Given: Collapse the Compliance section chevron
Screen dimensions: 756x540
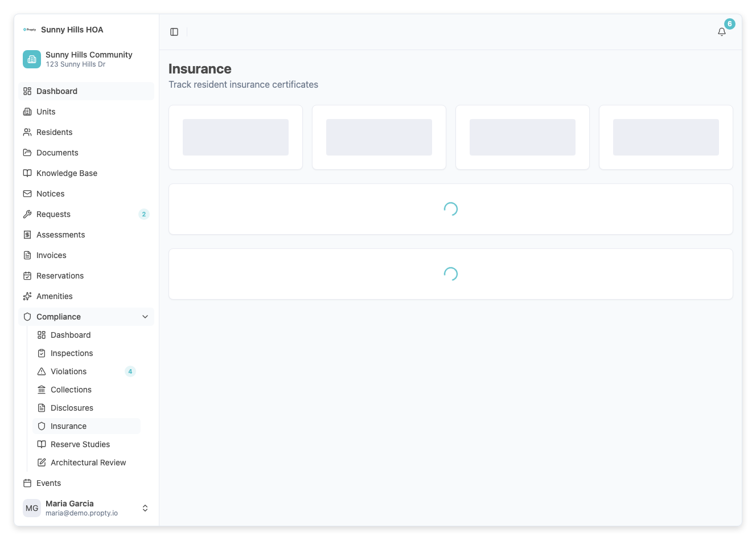Looking at the screenshot, I should [x=145, y=317].
